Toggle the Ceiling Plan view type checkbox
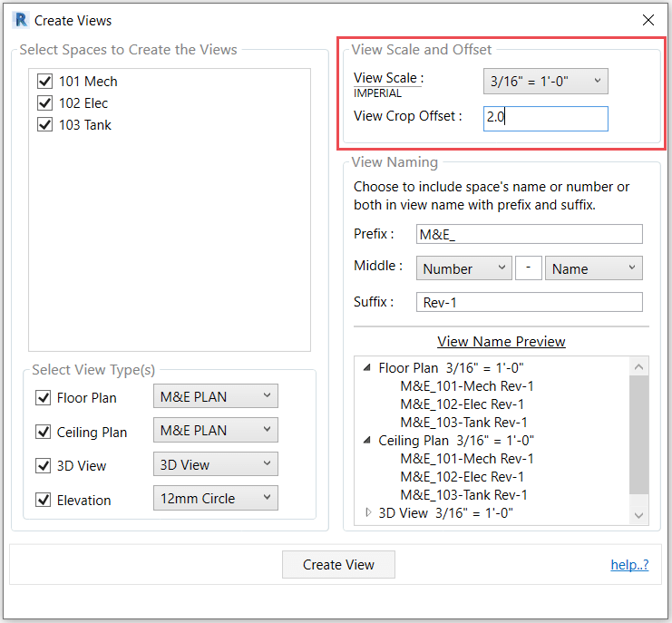672x623 pixels. click(x=43, y=432)
